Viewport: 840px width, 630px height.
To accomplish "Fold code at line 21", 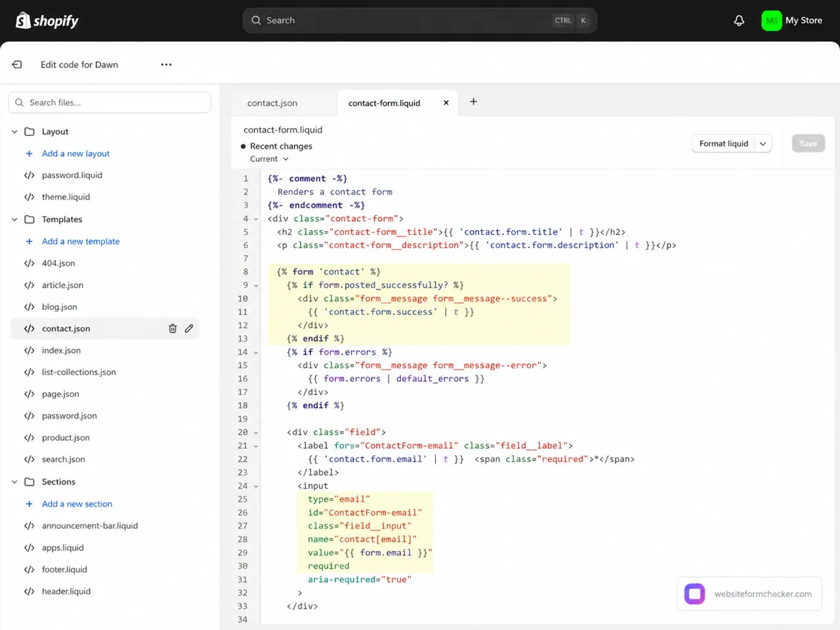I will 256,446.
